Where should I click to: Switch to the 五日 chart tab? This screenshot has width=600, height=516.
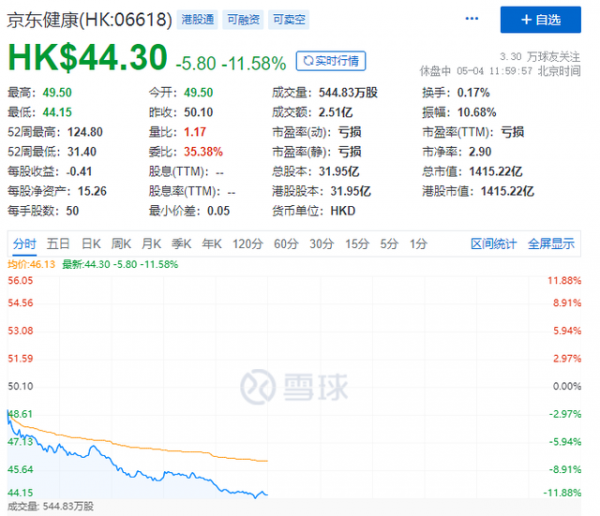click(58, 244)
